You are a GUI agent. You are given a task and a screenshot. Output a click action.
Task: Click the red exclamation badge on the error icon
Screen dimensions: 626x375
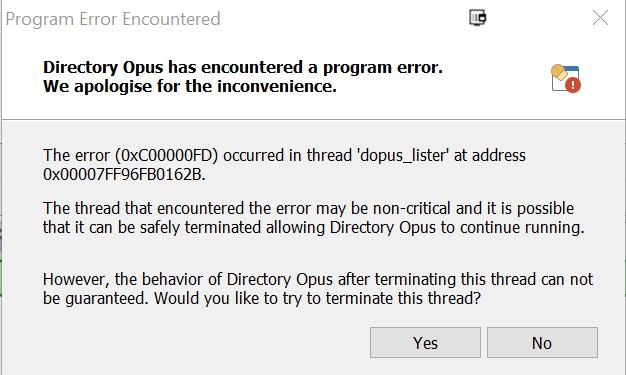pyautogui.click(x=573, y=85)
